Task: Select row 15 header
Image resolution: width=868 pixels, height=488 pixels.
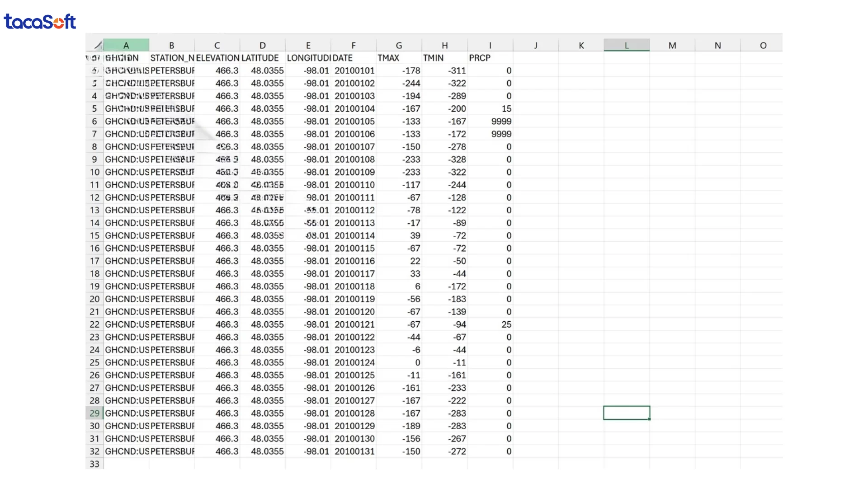Action: [x=94, y=235]
